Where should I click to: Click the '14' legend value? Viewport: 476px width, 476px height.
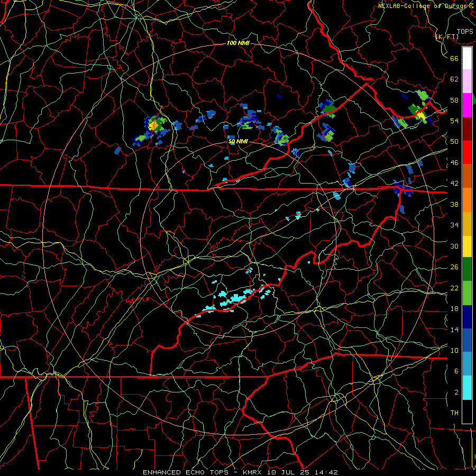pyautogui.click(x=454, y=329)
